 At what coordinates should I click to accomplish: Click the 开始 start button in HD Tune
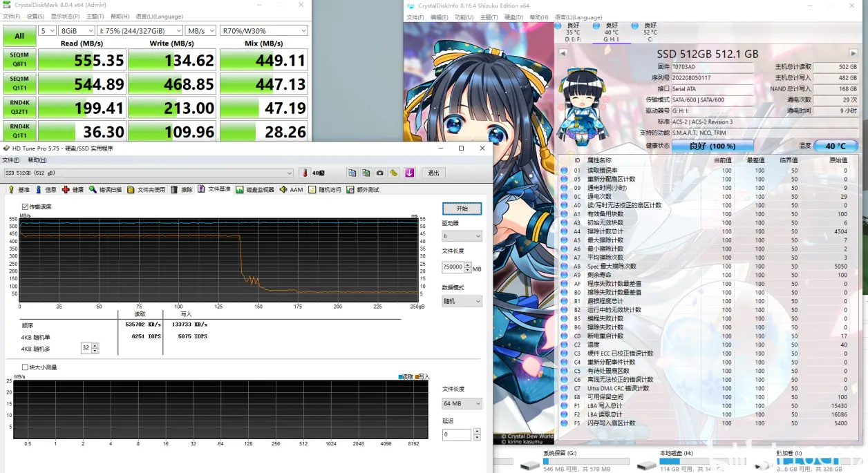click(462, 209)
